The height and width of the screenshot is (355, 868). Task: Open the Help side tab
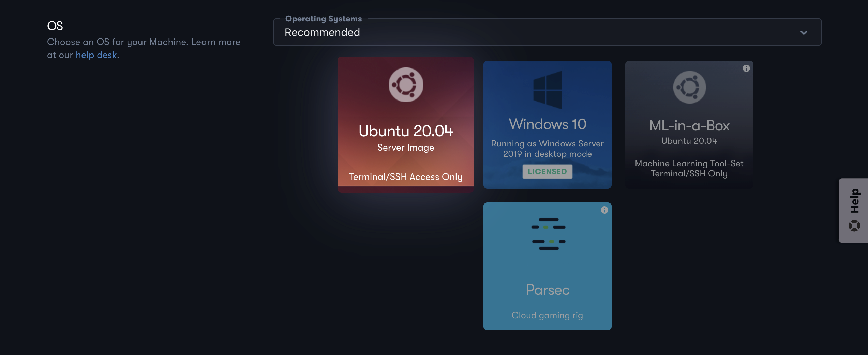click(x=853, y=210)
